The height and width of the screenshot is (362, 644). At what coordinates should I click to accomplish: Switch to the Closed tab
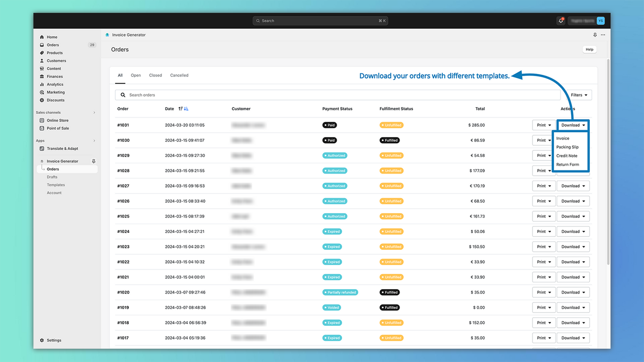click(x=155, y=75)
